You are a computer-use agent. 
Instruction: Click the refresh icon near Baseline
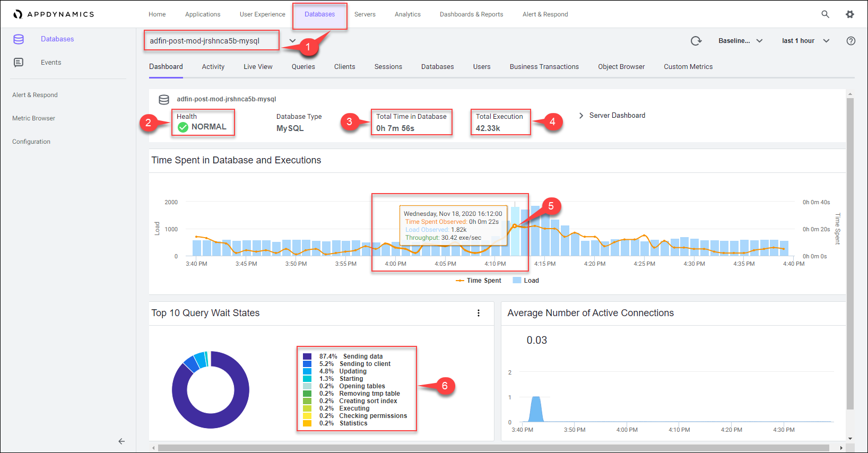696,41
